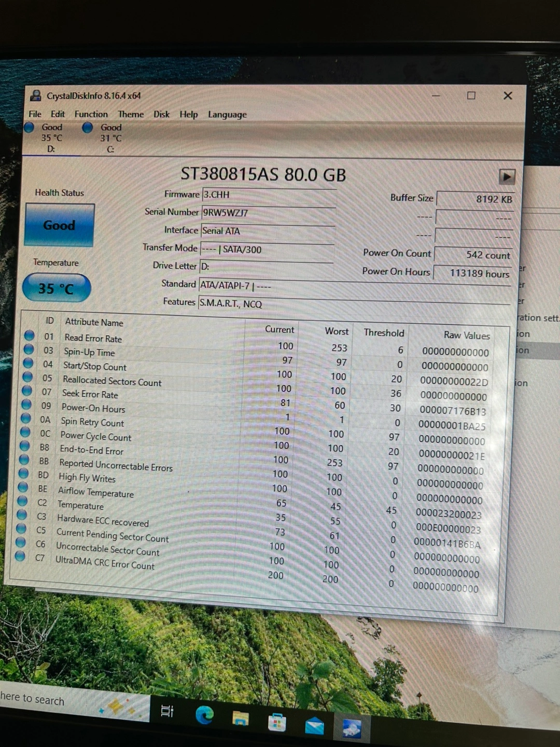560x747 pixels.
Task: Open the Theme menu
Action: tap(131, 114)
